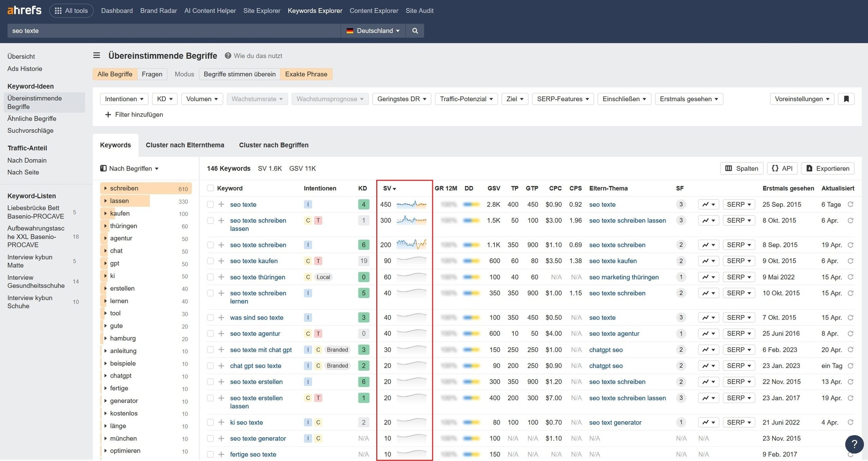Image resolution: width=868 pixels, height=461 pixels.
Task: Check the 'seo texte generator' checkbox
Action: (x=210, y=438)
